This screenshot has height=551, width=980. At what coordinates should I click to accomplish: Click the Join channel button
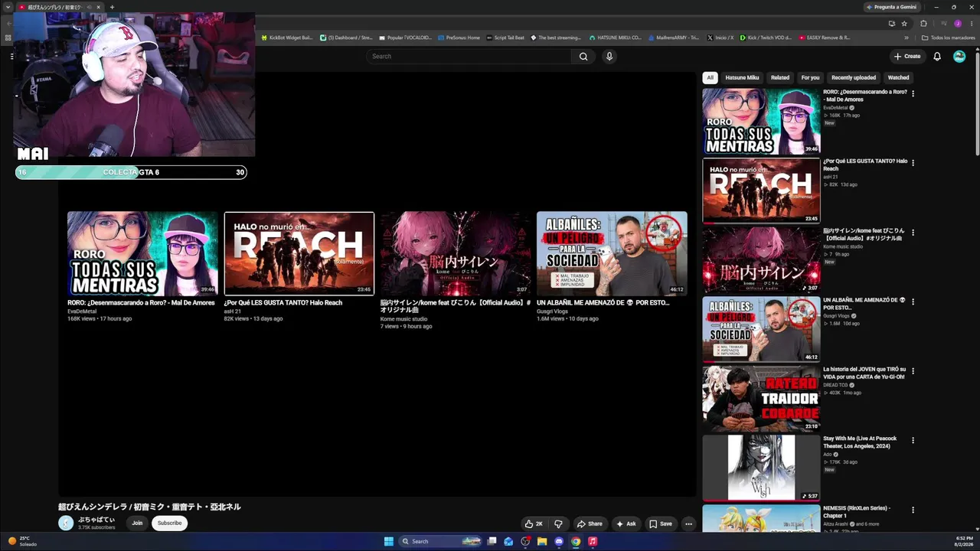pyautogui.click(x=137, y=523)
